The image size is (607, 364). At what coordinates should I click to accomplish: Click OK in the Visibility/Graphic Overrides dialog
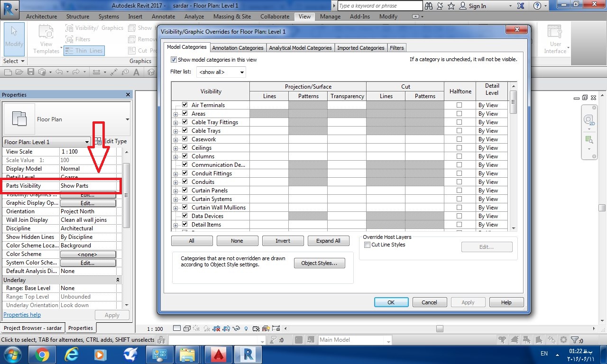pos(391,302)
